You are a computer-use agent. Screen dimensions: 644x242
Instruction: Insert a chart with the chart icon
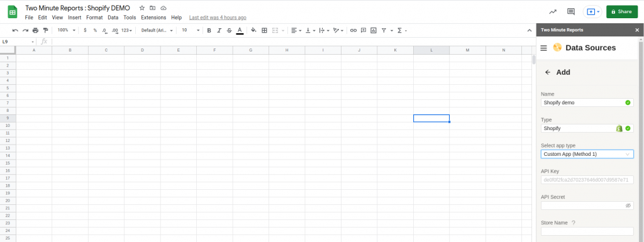(x=374, y=30)
